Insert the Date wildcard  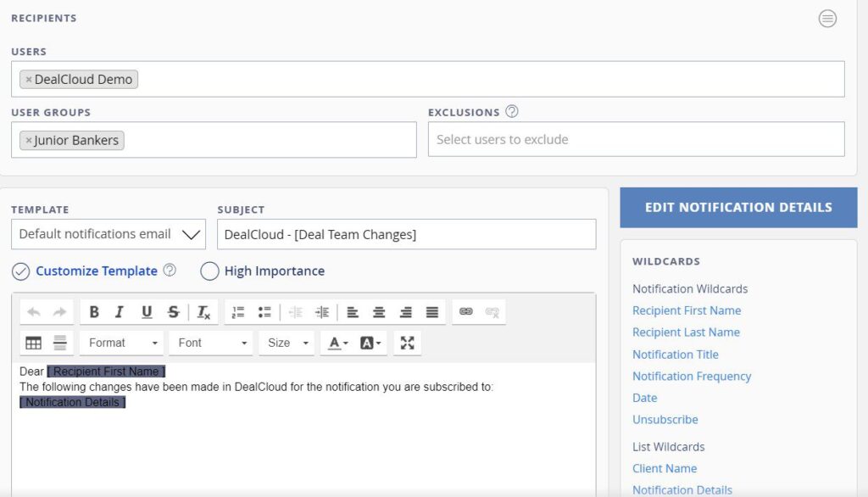pyautogui.click(x=644, y=398)
